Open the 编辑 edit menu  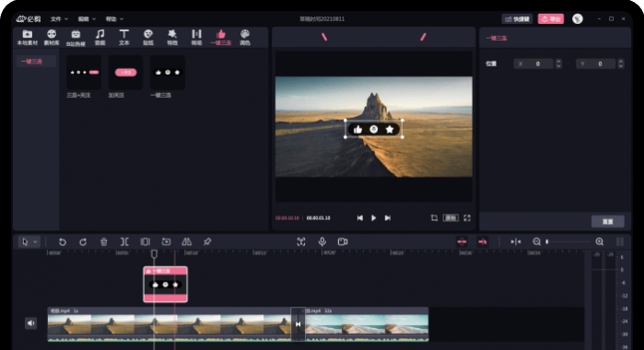pos(87,19)
